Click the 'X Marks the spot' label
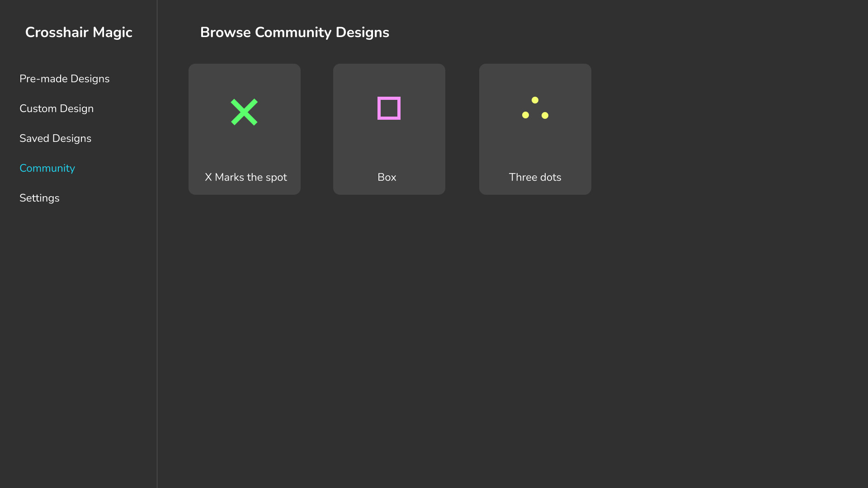This screenshot has height=488, width=868. (x=245, y=177)
